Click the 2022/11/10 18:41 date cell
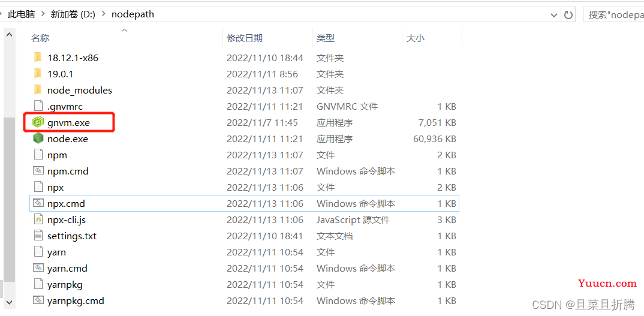This screenshot has width=644, height=316. coord(265,236)
